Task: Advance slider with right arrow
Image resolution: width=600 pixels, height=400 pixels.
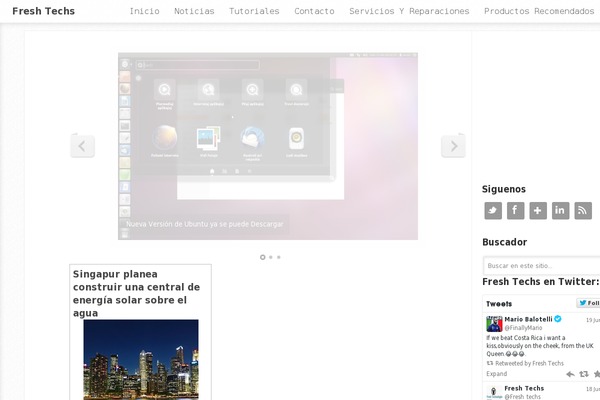Action: 453,146
